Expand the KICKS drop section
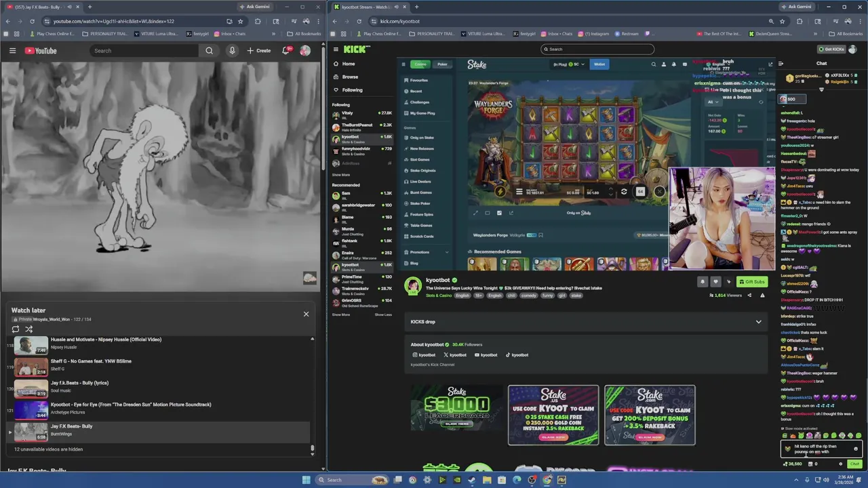Screen dimensions: 868x488 point(586,322)
